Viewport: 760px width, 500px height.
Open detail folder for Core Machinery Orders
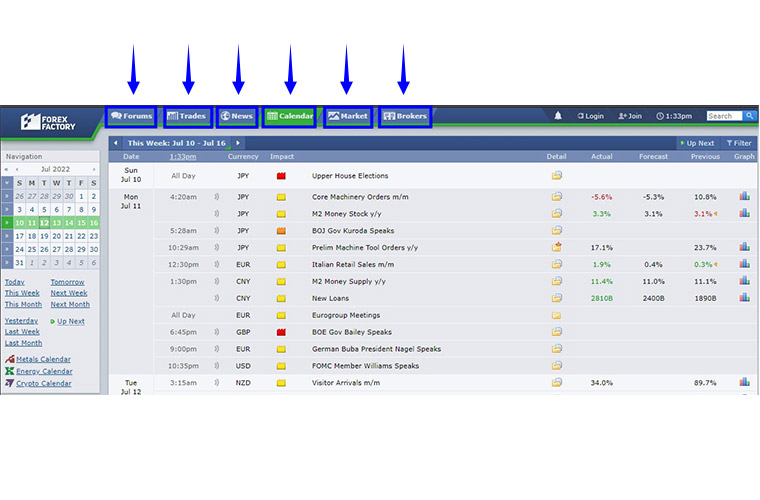(556, 197)
